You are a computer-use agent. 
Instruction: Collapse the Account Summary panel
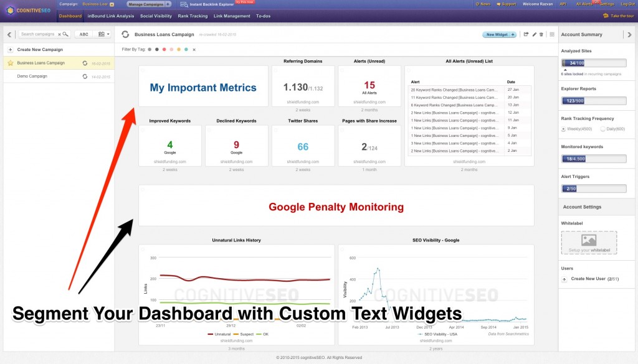tap(630, 34)
